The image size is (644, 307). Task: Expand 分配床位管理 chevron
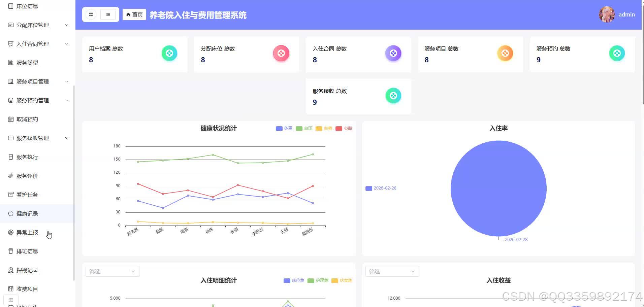click(x=66, y=25)
